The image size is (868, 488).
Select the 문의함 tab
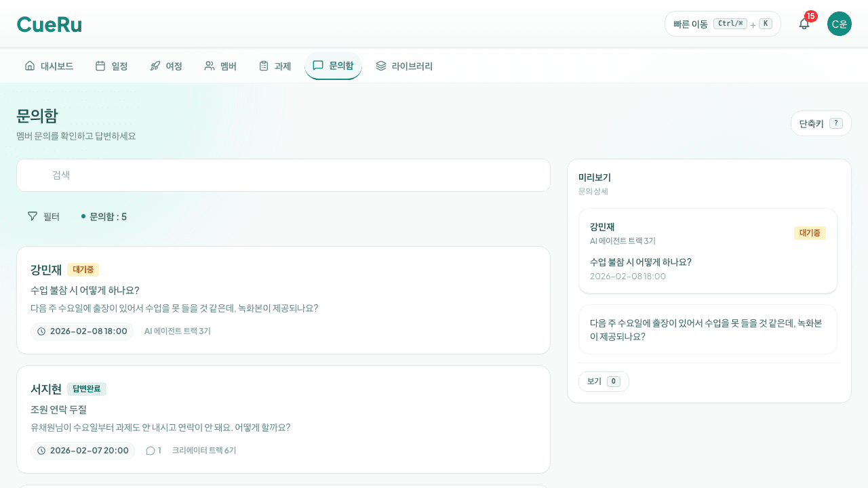[x=333, y=65]
